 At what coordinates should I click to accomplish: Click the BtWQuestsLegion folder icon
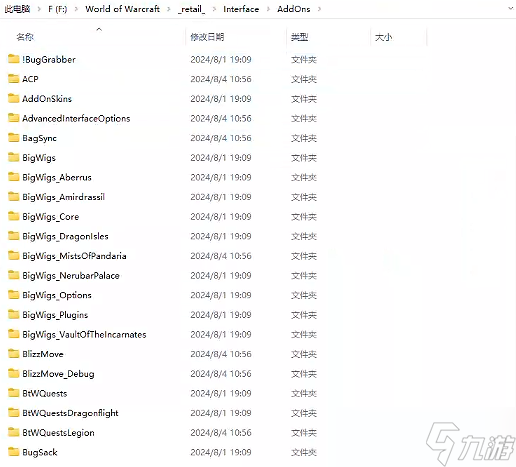(x=13, y=432)
